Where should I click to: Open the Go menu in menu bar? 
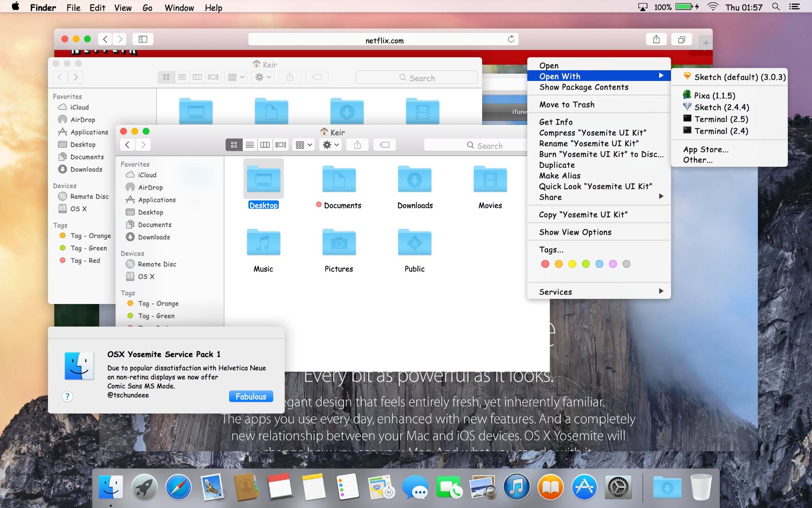pos(147,8)
